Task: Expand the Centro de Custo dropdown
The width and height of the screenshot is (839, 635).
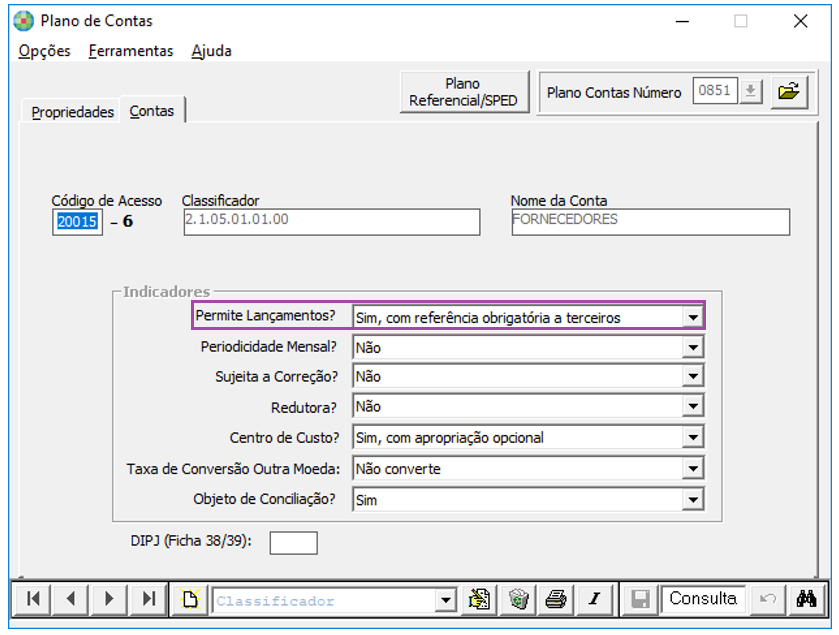Action: 693,437
